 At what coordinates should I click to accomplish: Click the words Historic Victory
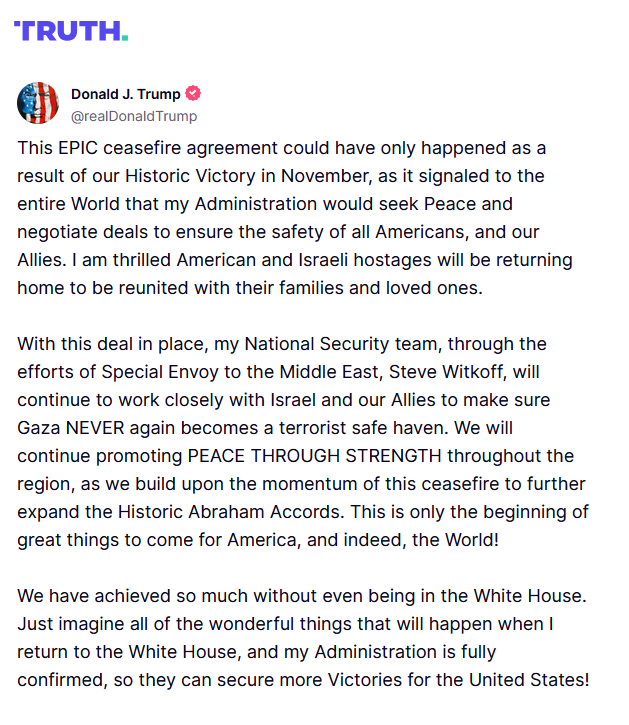(190, 176)
